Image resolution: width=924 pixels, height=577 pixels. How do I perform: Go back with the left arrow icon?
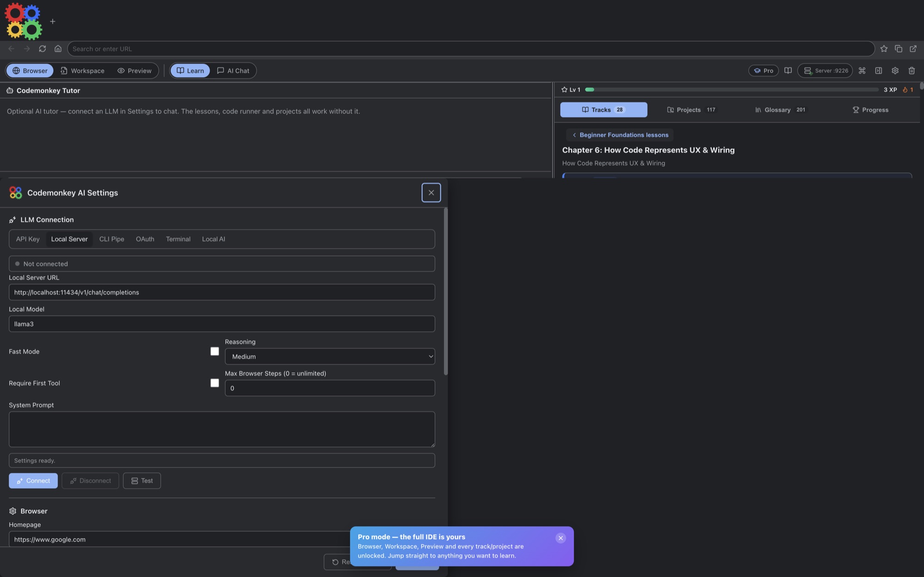pos(11,49)
